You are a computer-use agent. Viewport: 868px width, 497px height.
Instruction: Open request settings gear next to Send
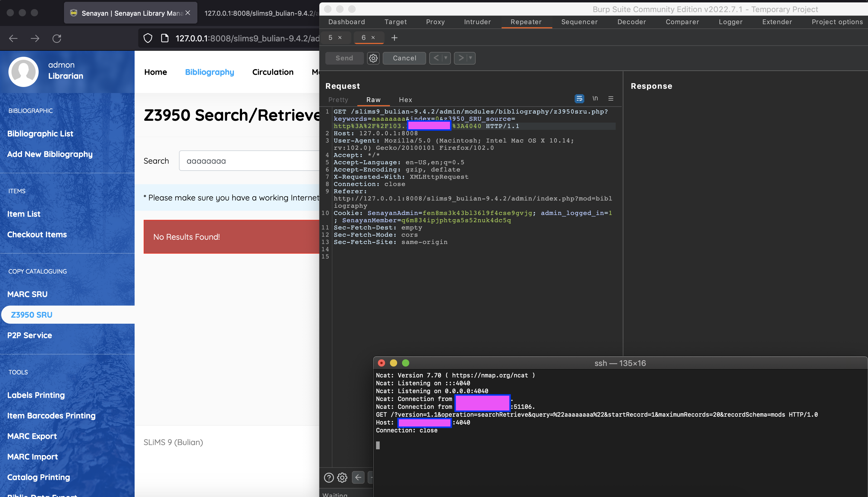point(373,58)
